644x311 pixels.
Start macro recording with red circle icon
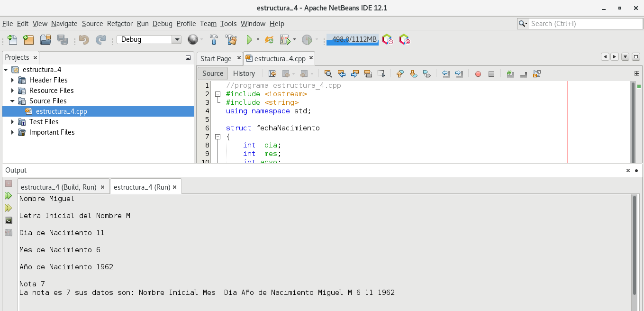(x=478, y=74)
